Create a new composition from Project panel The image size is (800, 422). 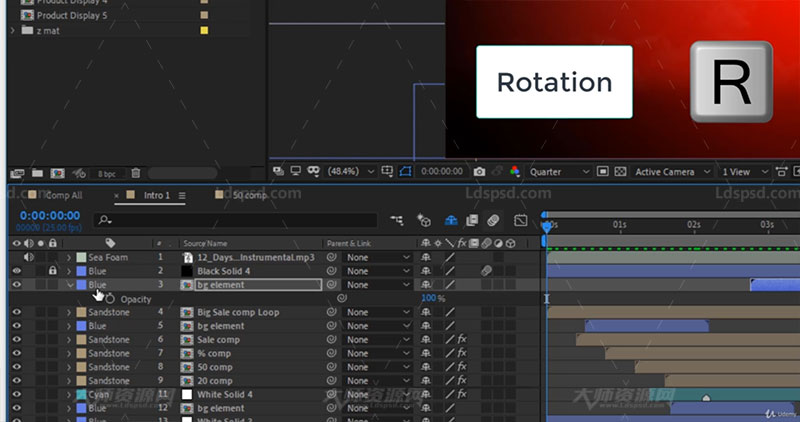point(57,173)
